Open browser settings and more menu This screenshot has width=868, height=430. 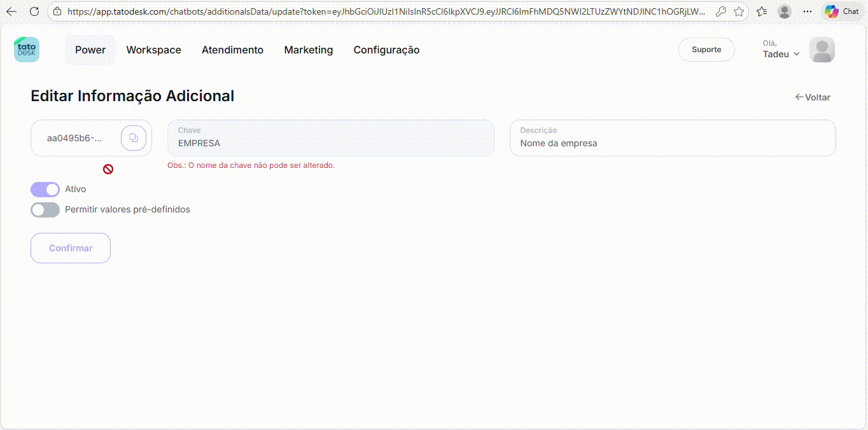pyautogui.click(x=808, y=11)
